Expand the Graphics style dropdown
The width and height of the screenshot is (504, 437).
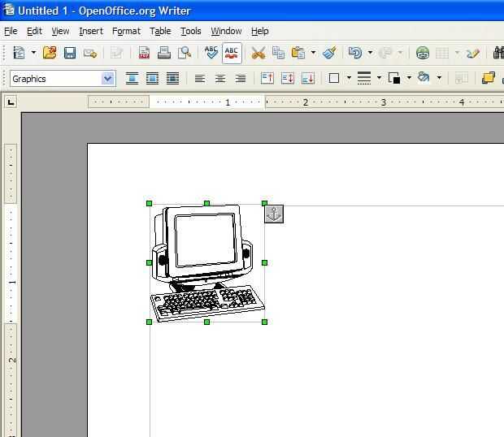(108, 79)
